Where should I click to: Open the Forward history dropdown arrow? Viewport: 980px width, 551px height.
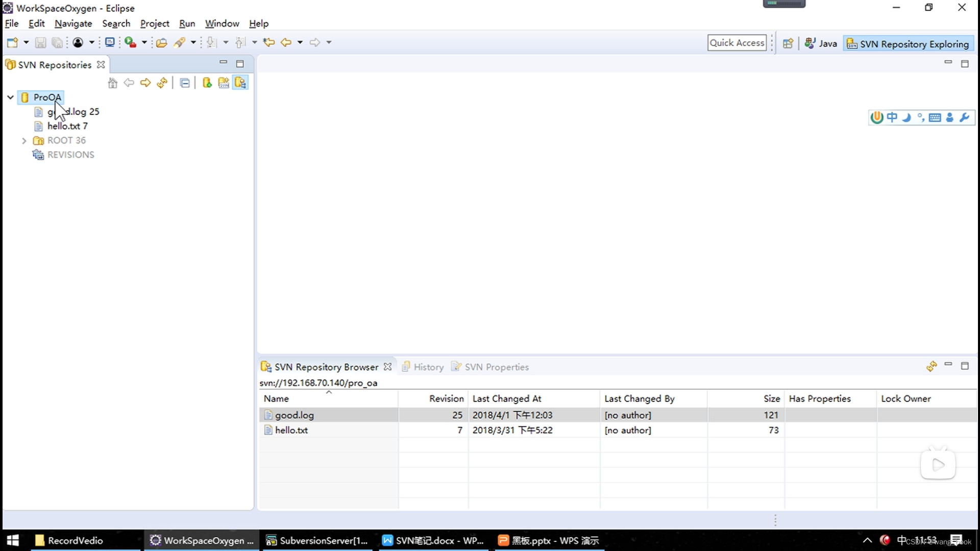point(329,42)
